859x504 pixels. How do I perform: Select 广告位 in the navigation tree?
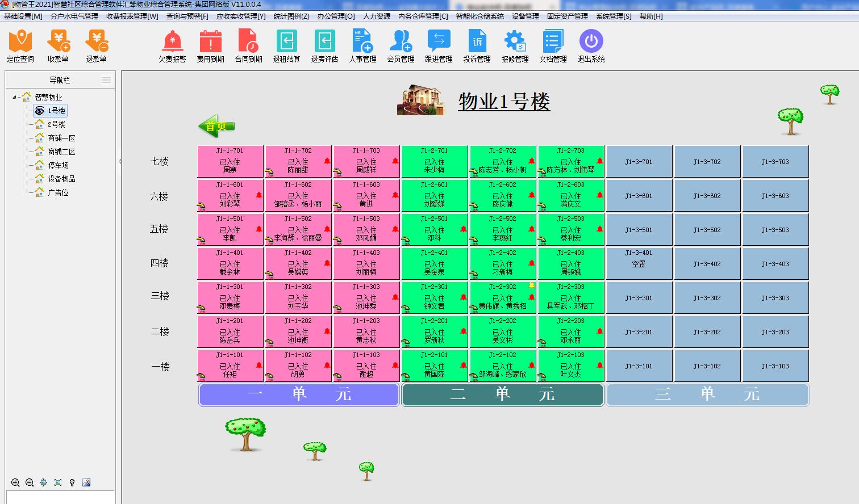point(58,192)
